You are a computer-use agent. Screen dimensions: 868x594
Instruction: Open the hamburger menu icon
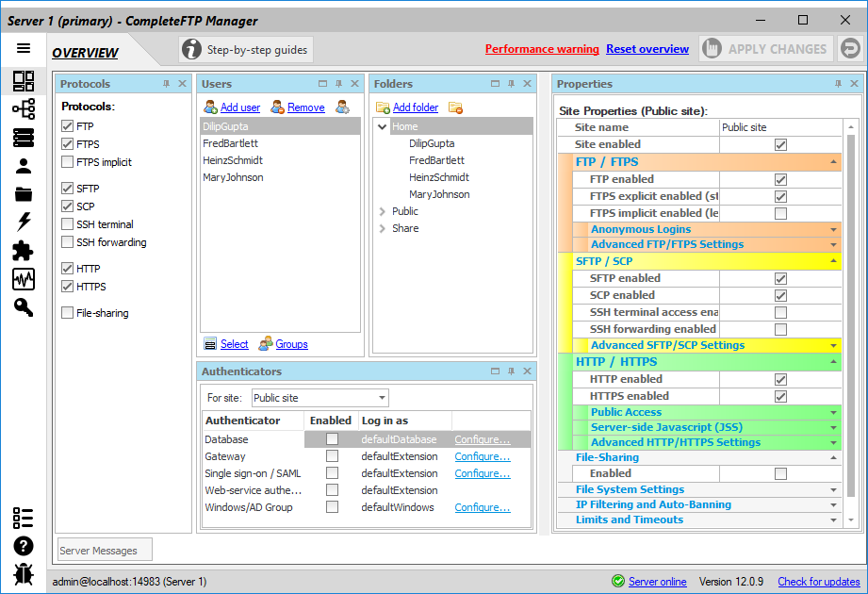coord(24,49)
